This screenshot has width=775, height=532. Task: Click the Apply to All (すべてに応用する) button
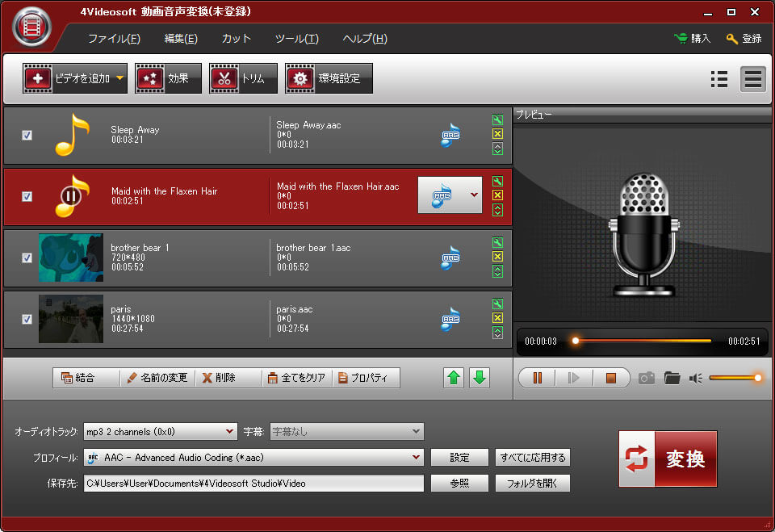pyautogui.click(x=533, y=458)
